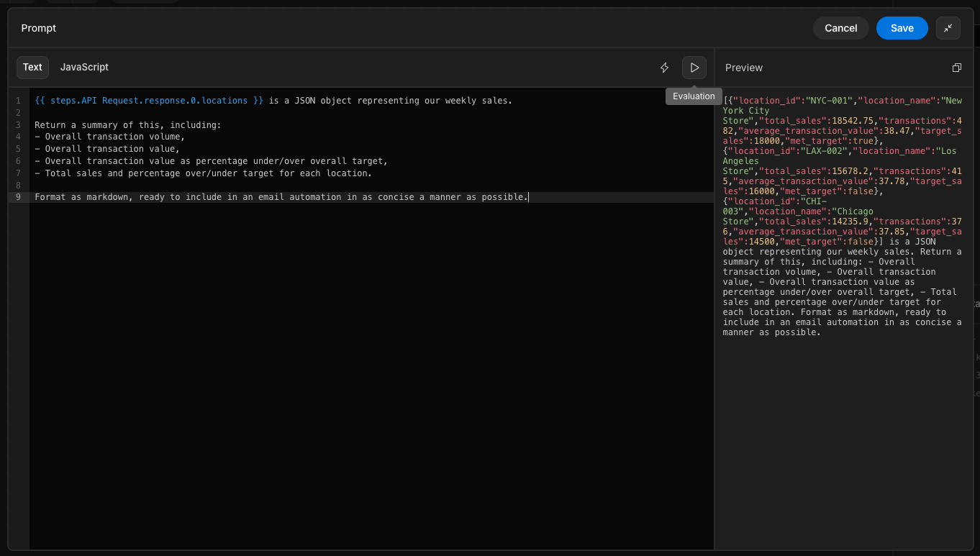This screenshot has height=556, width=980.
Task: Click line "- Overall transaction value,"
Action: pos(107,149)
